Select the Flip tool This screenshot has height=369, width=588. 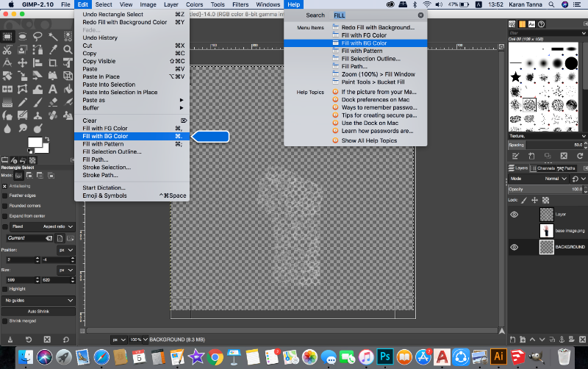(x=7, y=89)
